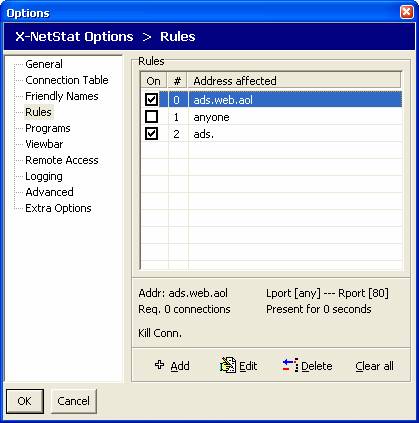The height and width of the screenshot is (423, 419).
Task: Open the Advanced options section
Action: [x=49, y=192]
